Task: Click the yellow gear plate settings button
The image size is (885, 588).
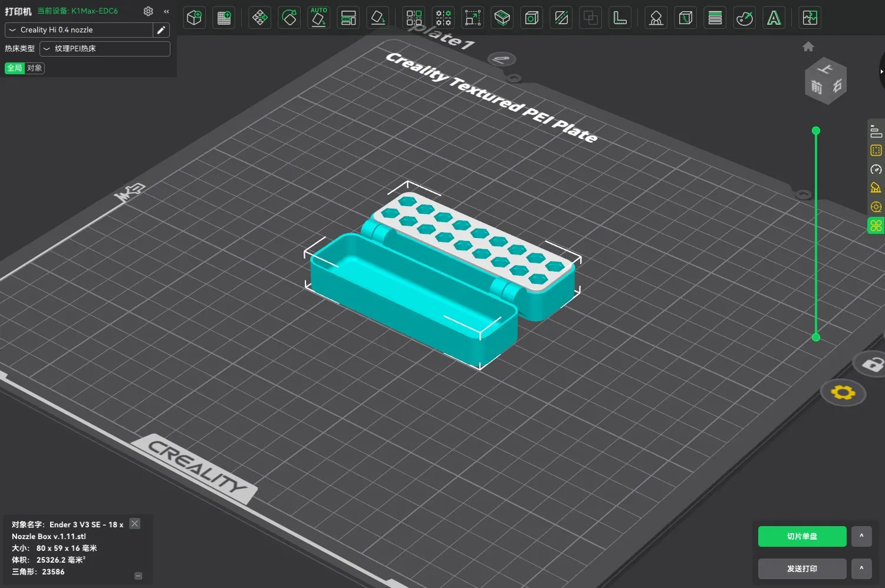Action: click(x=843, y=393)
